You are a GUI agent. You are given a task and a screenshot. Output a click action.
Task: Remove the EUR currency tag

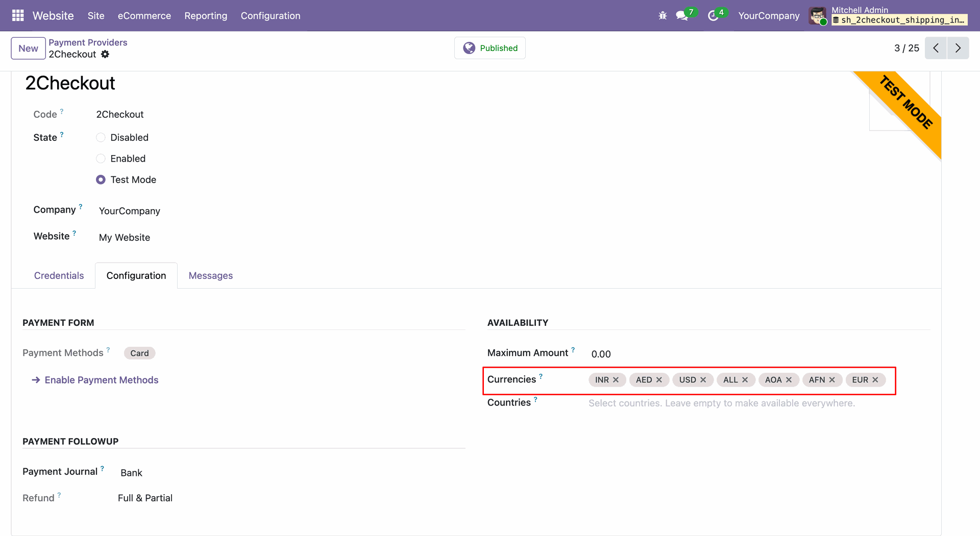[x=875, y=380]
